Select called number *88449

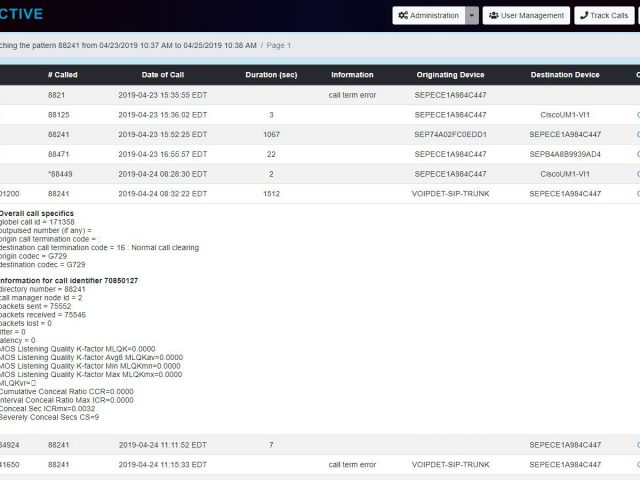pos(60,174)
